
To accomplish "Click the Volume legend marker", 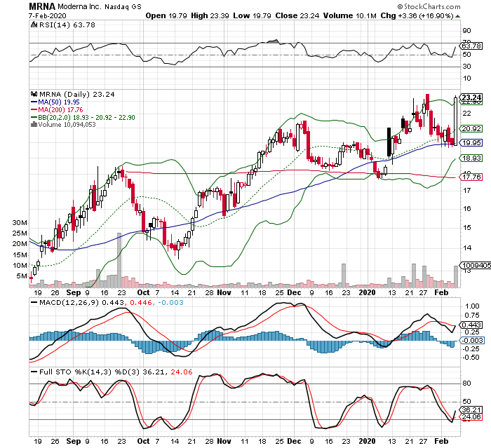I will 32,125.
